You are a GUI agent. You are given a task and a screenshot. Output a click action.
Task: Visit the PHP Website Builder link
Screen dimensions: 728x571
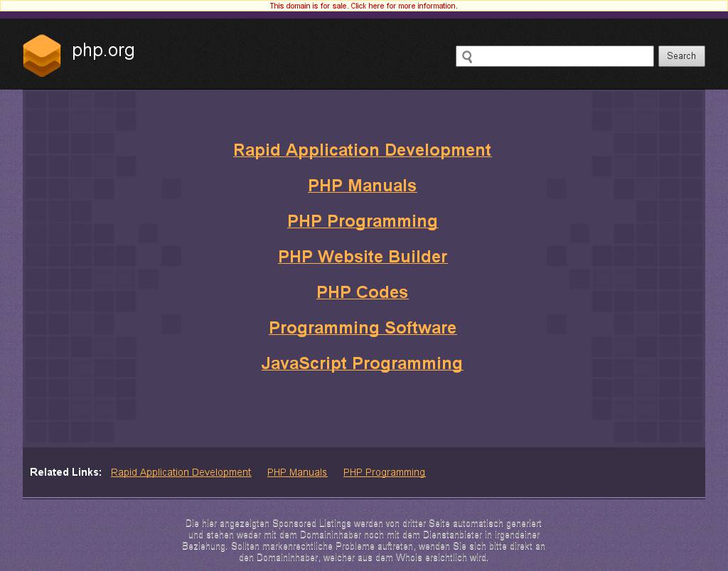pos(362,257)
